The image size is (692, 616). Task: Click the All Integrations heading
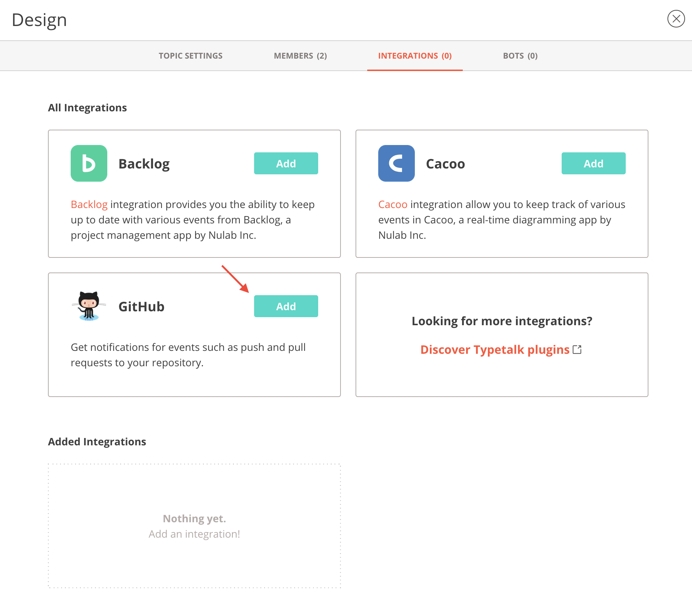click(87, 108)
